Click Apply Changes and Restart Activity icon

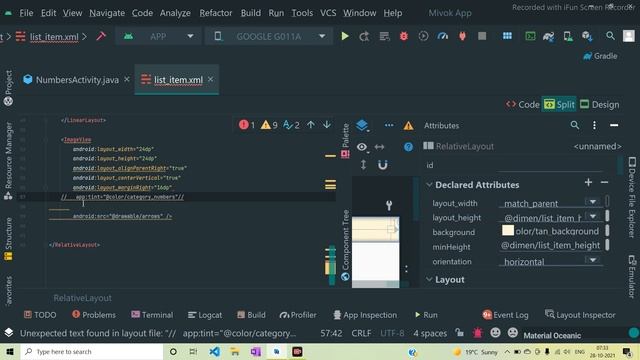pos(364,36)
